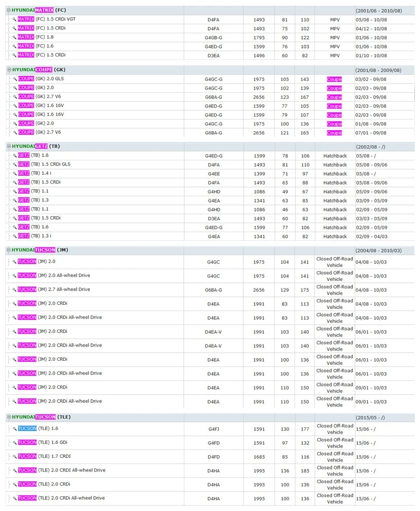
Task: Click engine code G4GB-G cell
Action: click(x=213, y=37)
